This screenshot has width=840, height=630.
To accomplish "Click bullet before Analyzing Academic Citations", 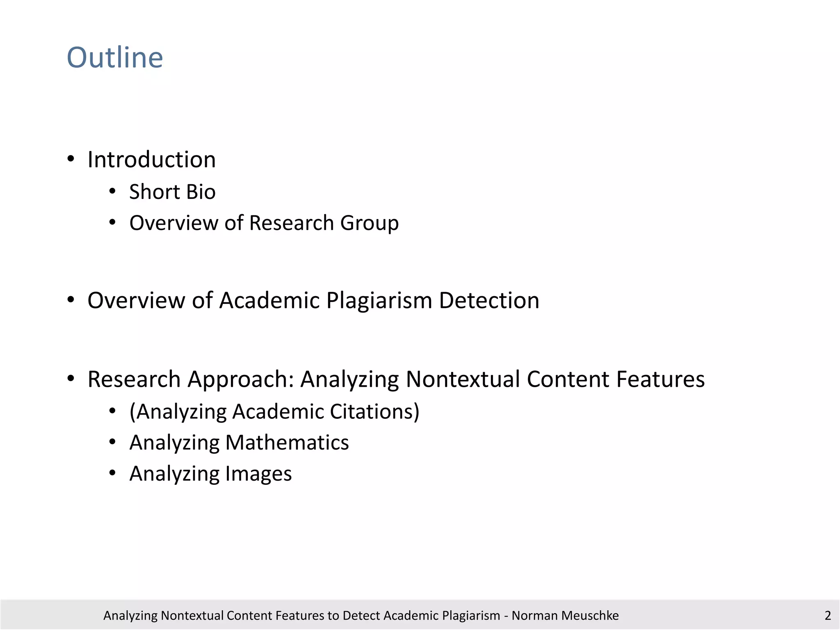I will click(x=112, y=411).
